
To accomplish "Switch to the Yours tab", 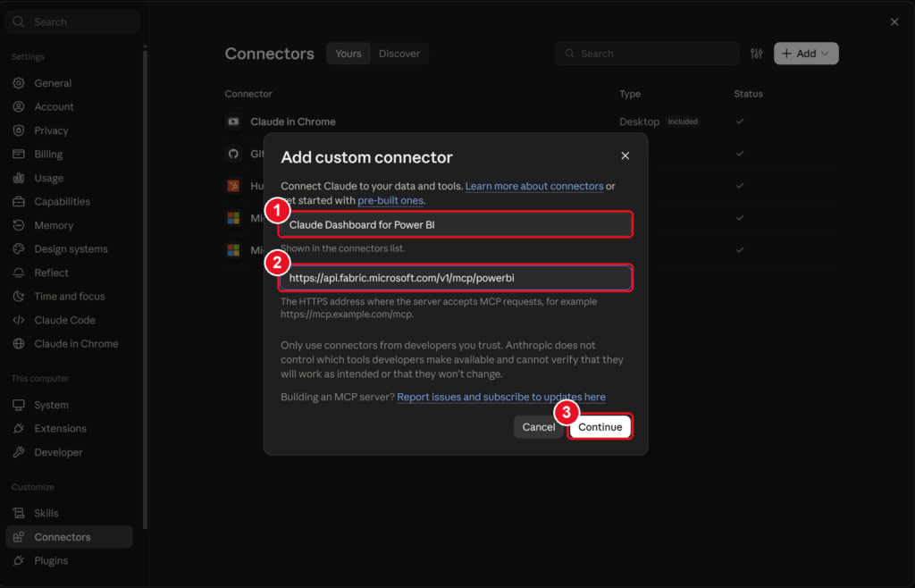I will 348,54.
